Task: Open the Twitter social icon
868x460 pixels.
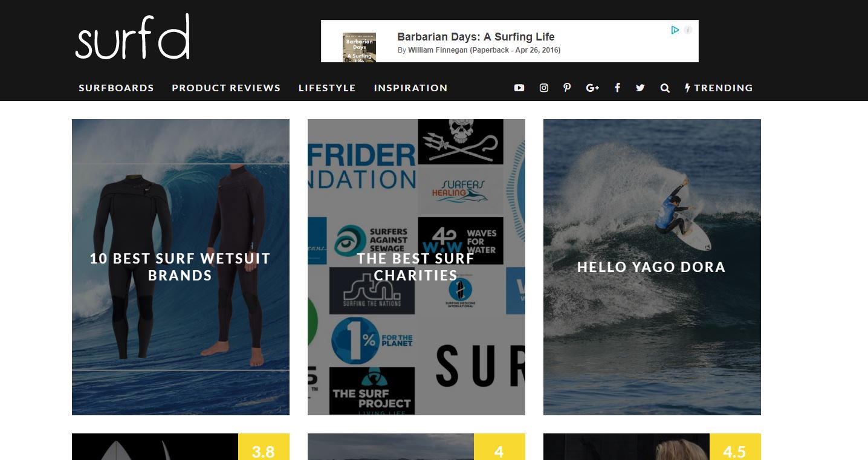Action: pyautogui.click(x=640, y=88)
